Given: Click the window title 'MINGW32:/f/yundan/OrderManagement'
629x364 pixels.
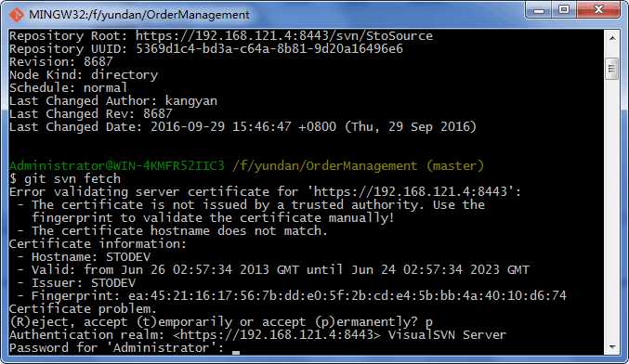Looking at the screenshot, I should coord(139,15).
